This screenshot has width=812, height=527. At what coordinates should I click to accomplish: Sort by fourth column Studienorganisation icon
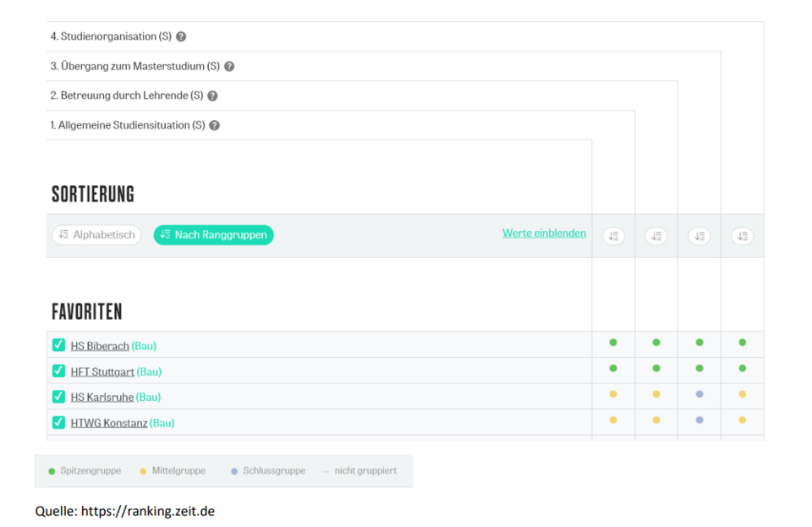742,237
